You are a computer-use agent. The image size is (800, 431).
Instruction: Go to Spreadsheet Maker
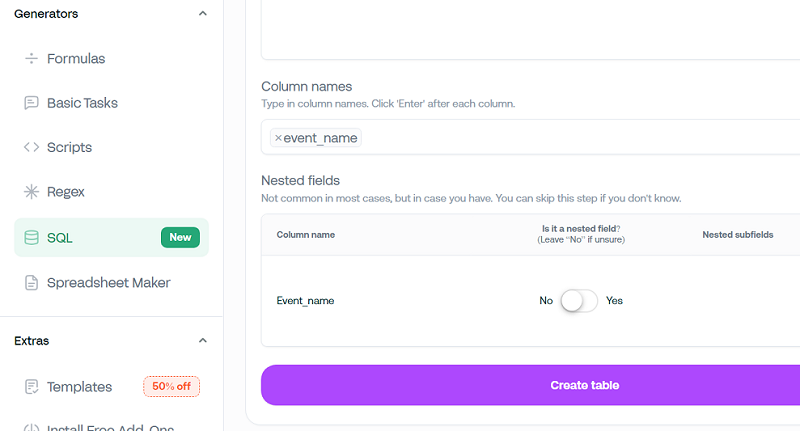coord(108,283)
